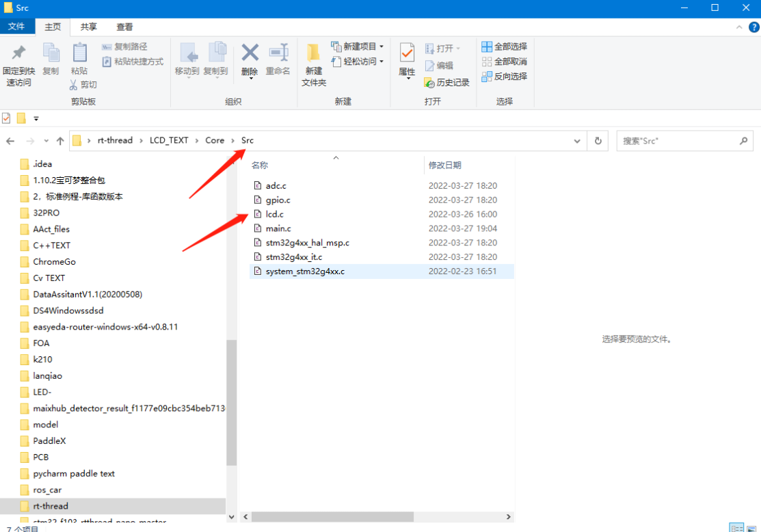This screenshot has height=532, width=761.
Task: Select the file stm32g4xx_hal_msp.c
Action: [382, 243]
